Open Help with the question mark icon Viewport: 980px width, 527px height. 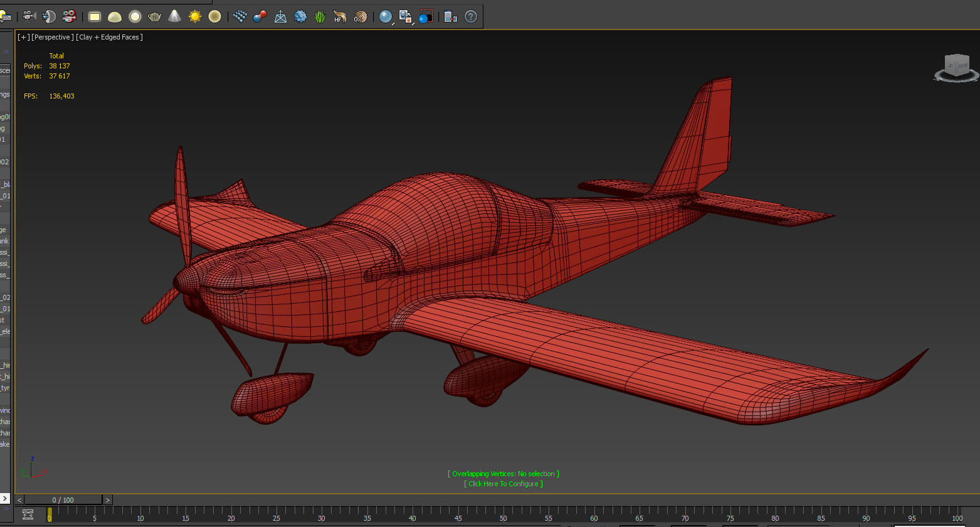click(x=471, y=16)
